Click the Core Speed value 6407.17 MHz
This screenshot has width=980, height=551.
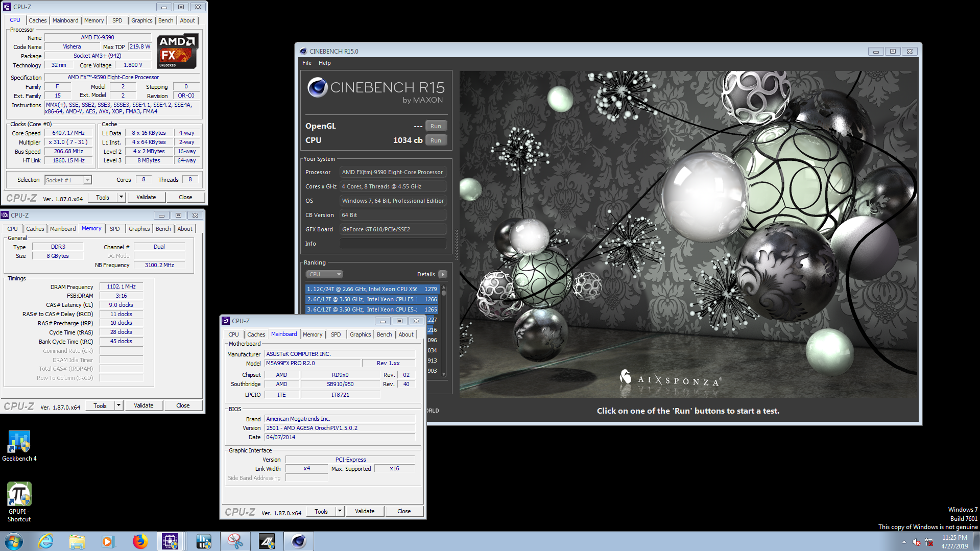coord(68,133)
